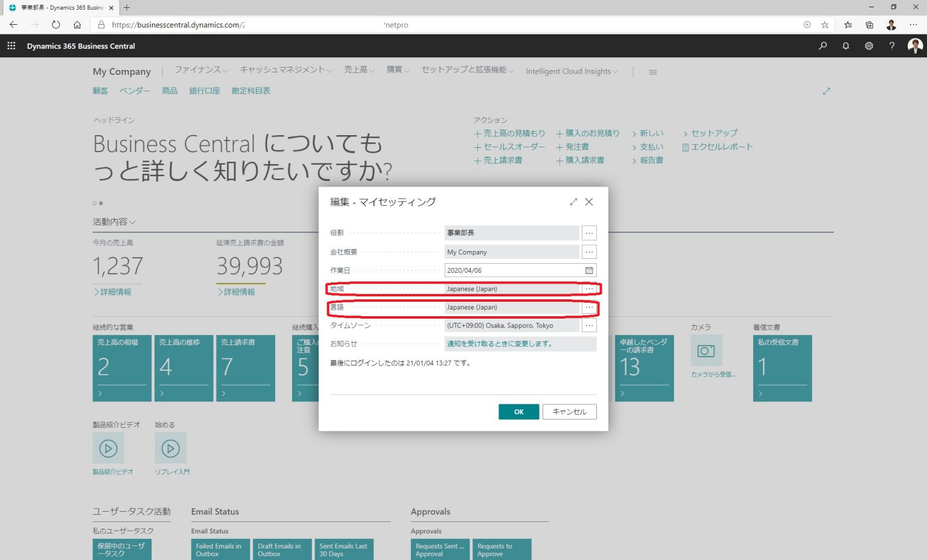This screenshot has width=927, height=560.
Task: Go back in browser history
Action: (13, 25)
